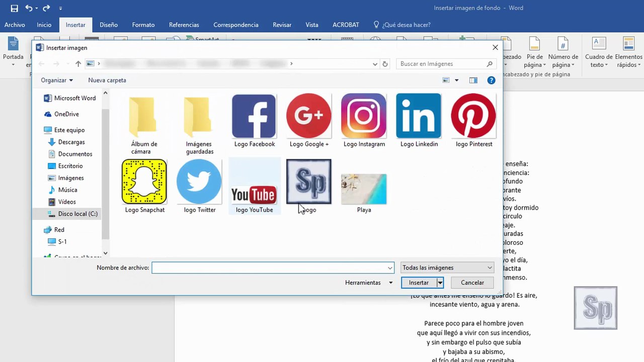Select the Sp Logo image file
The image size is (644, 362).
click(309, 186)
